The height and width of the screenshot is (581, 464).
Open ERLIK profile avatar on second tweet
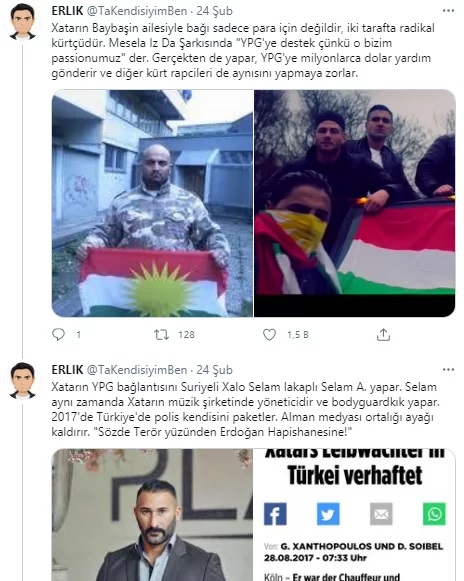pyautogui.click(x=23, y=381)
